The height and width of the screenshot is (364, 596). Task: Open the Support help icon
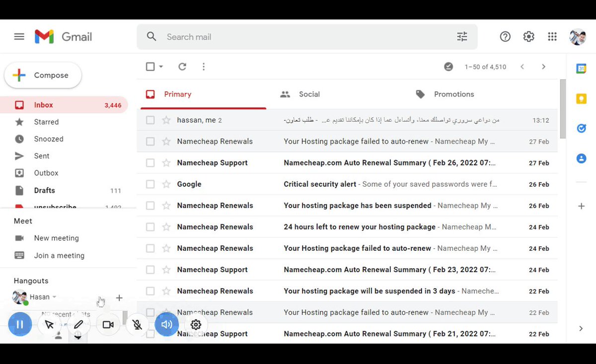tap(505, 37)
